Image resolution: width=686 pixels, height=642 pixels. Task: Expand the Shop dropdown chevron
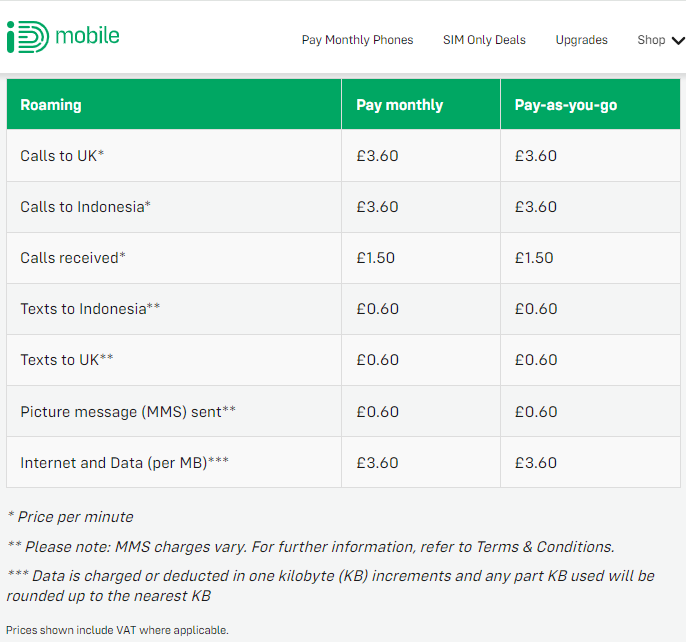pyautogui.click(x=678, y=41)
